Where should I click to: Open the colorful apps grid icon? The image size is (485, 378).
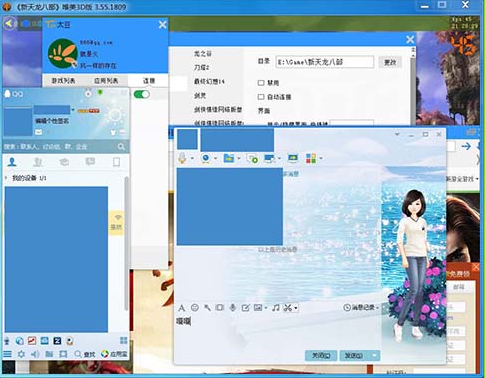click(311, 158)
